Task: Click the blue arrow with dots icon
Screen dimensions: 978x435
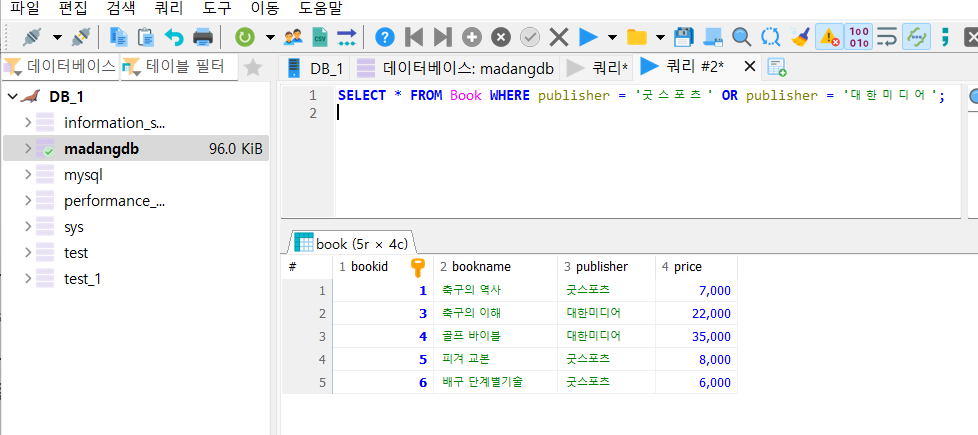Action: tap(346, 37)
